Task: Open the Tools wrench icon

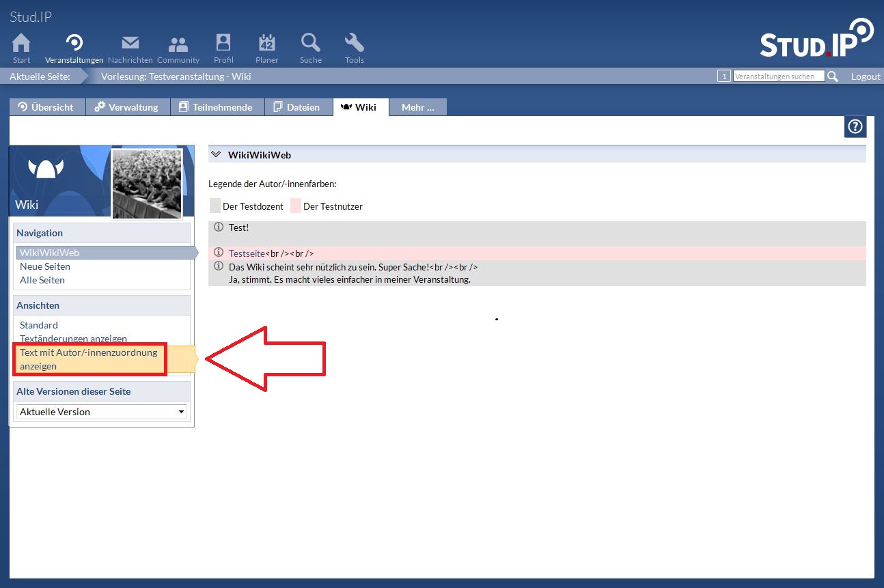Action: (354, 44)
